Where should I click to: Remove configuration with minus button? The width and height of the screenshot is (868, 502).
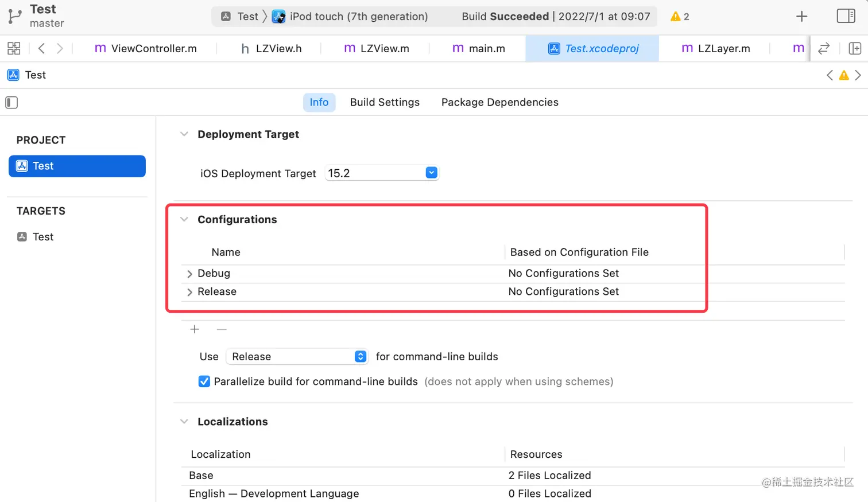tap(222, 329)
